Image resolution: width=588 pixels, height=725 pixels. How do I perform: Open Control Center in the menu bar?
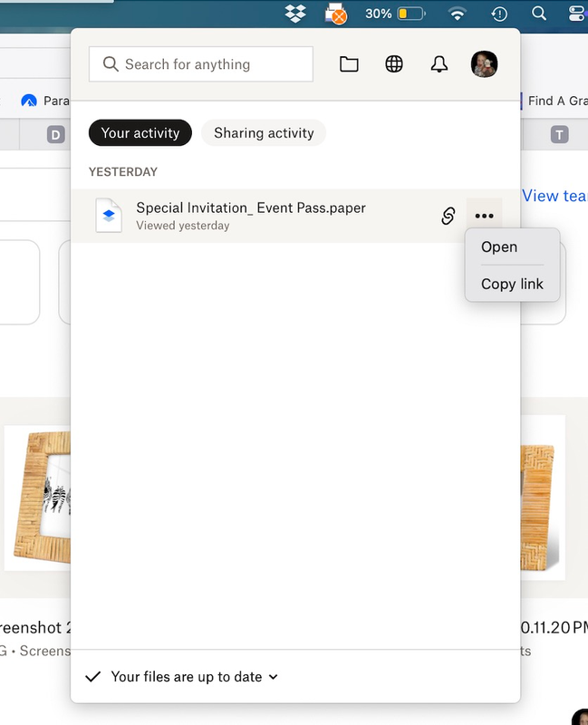[x=577, y=14]
